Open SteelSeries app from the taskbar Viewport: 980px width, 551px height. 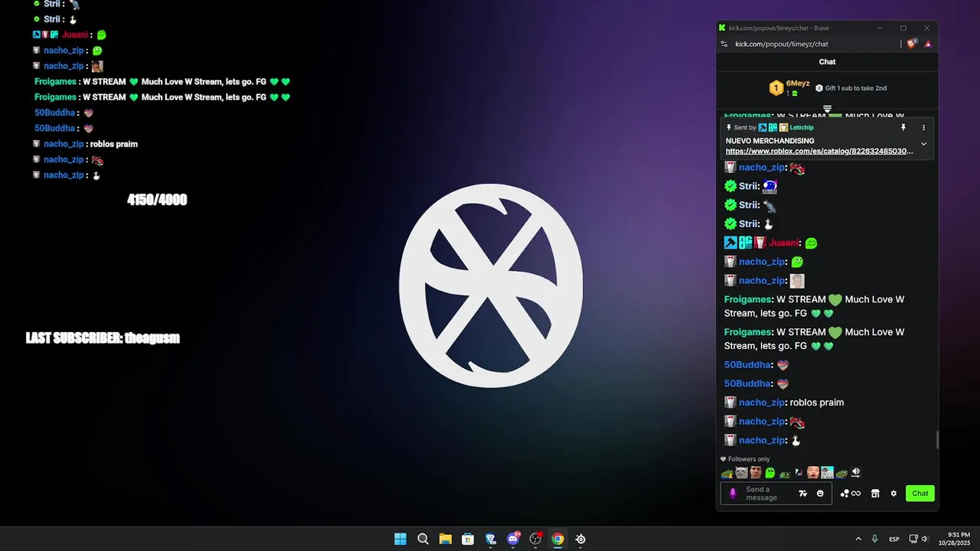580,539
